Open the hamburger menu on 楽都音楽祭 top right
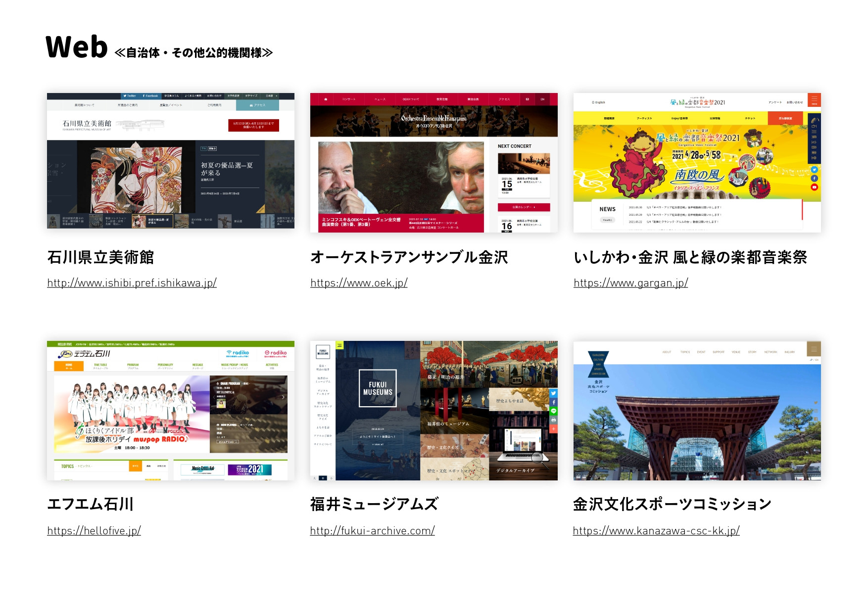 point(814,100)
